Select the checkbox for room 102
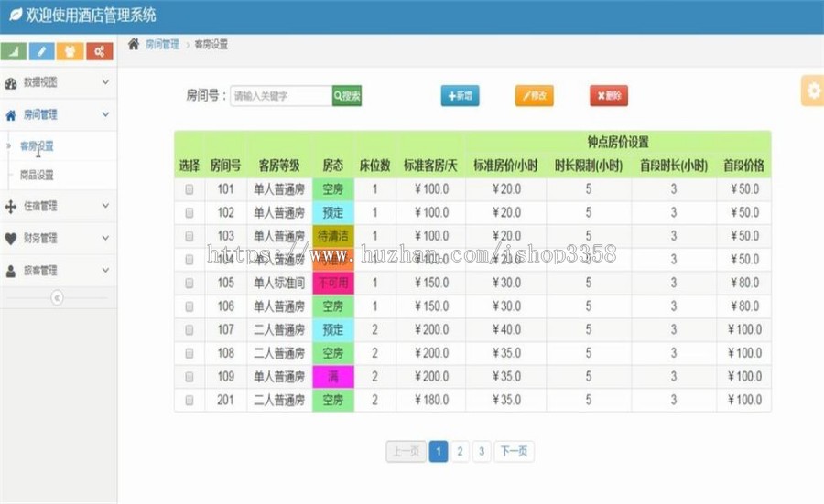 point(190,212)
